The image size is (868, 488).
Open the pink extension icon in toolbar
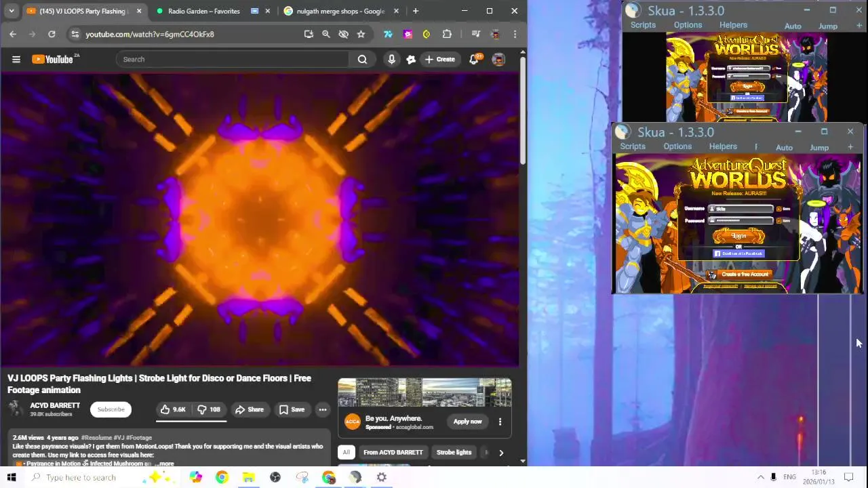click(x=408, y=34)
